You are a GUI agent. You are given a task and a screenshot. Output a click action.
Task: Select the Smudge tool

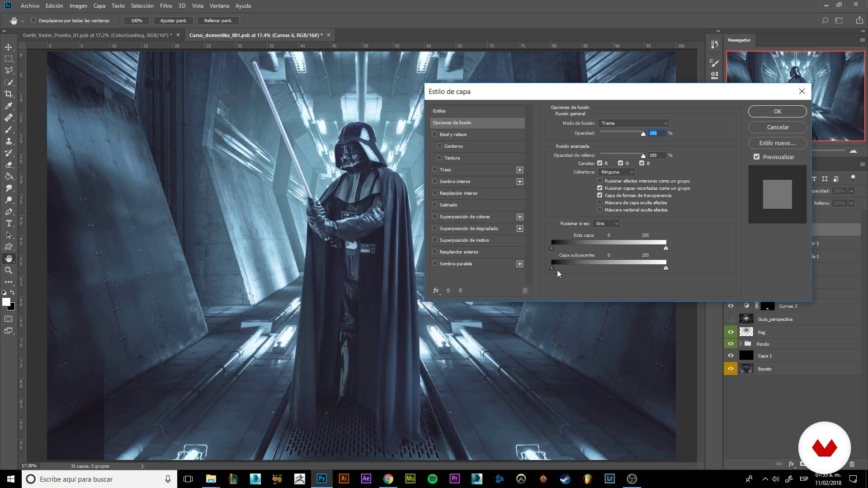pos(9,188)
